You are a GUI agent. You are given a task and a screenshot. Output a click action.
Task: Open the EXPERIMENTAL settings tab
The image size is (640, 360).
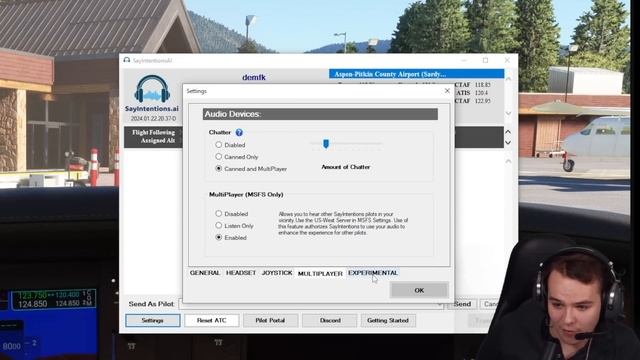pos(373,273)
